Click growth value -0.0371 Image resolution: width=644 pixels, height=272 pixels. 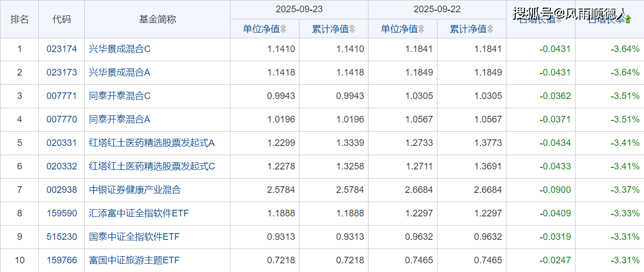pos(555,119)
